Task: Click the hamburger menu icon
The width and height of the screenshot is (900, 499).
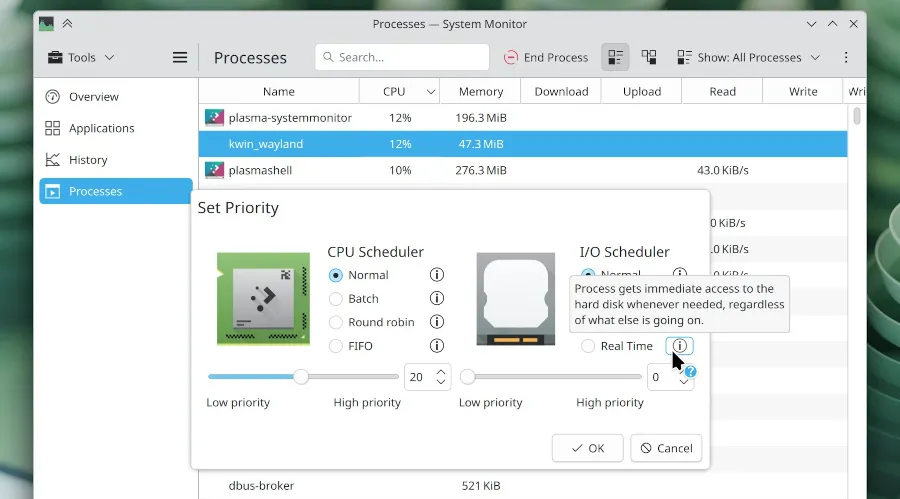Action: [x=180, y=58]
